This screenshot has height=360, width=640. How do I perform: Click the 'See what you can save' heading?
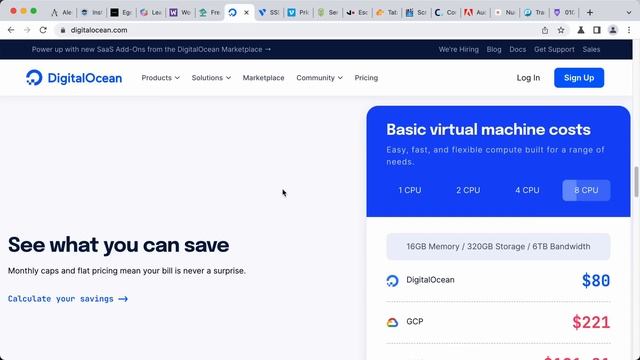(x=118, y=245)
